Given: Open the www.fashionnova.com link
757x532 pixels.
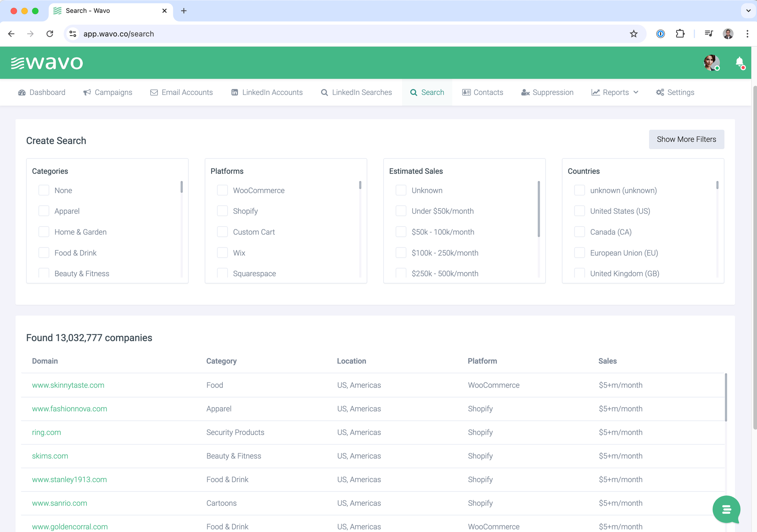Looking at the screenshot, I should click(x=69, y=409).
